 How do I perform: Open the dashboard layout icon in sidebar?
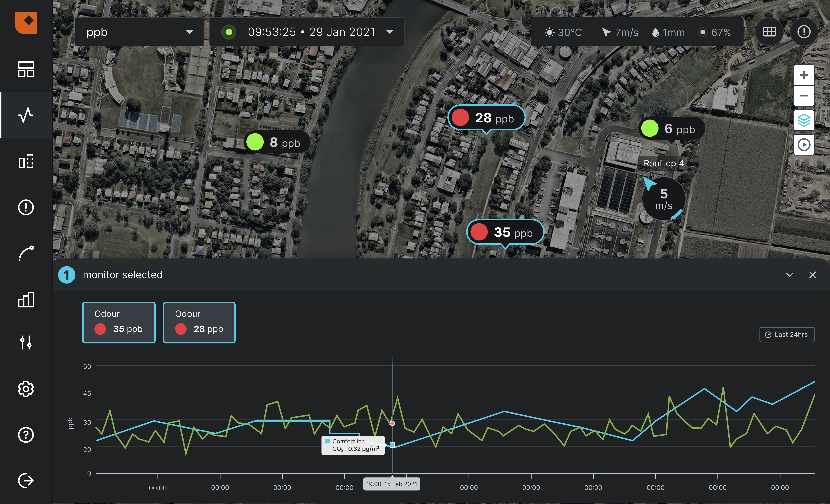[x=26, y=69]
